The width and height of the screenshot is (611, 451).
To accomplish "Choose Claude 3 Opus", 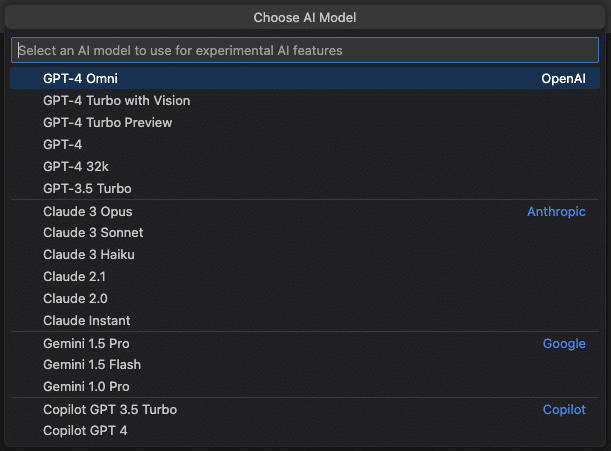I will point(305,211).
